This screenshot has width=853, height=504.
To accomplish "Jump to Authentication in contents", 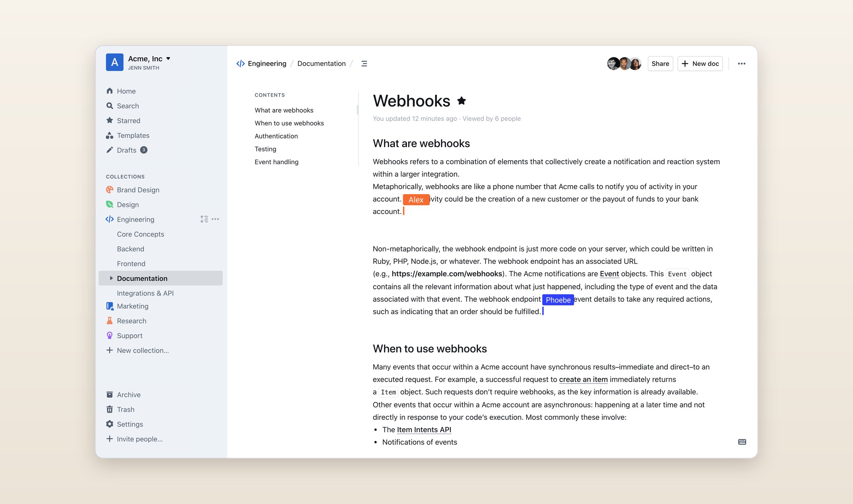I will pyautogui.click(x=276, y=136).
